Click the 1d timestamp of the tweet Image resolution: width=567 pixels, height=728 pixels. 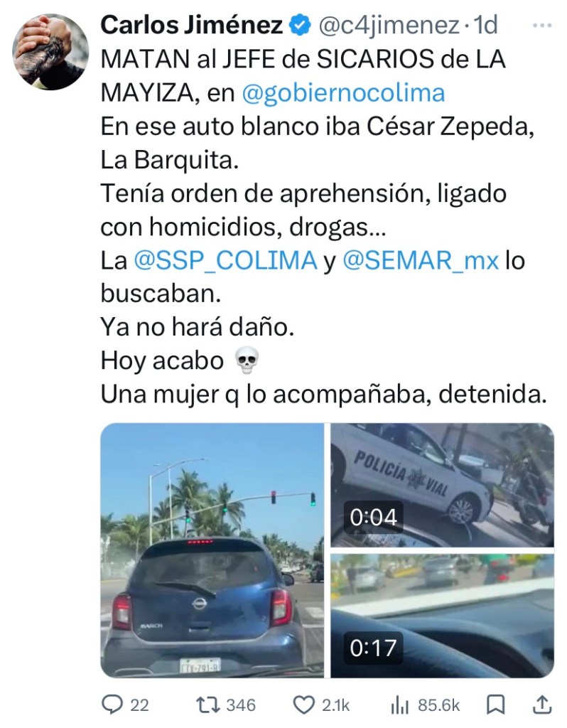485,25
